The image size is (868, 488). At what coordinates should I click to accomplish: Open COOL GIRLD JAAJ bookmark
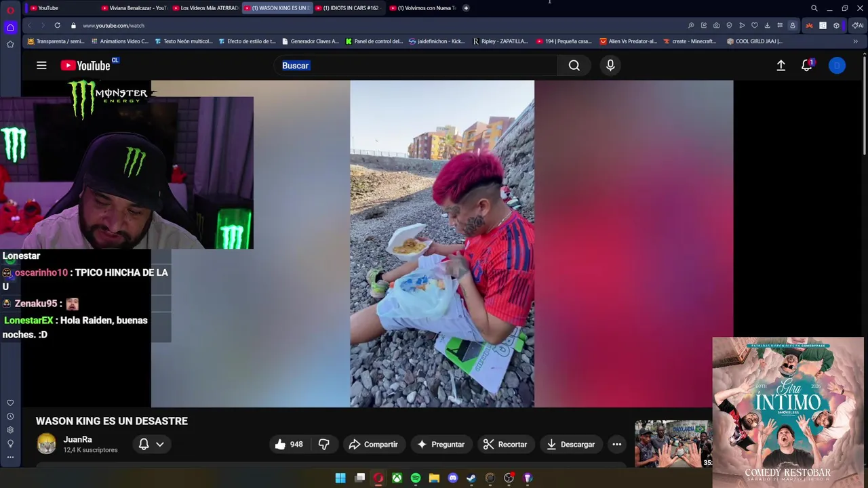(755, 41)
